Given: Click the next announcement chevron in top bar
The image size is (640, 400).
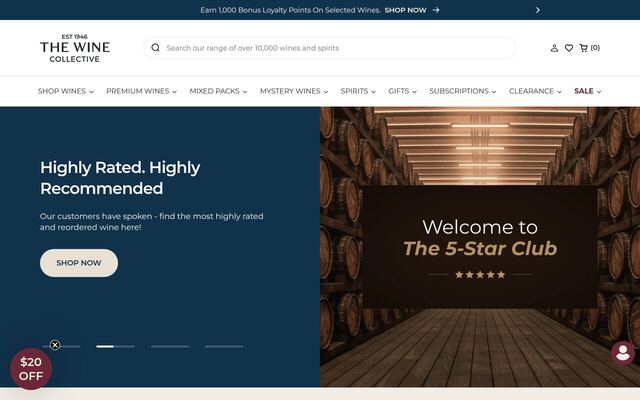Looking at the screenshot, I should point(538,10).
